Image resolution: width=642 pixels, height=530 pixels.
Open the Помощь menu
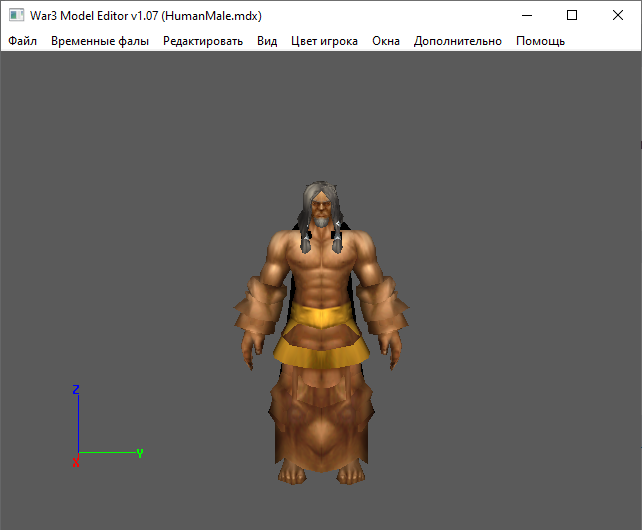(540, 41)
